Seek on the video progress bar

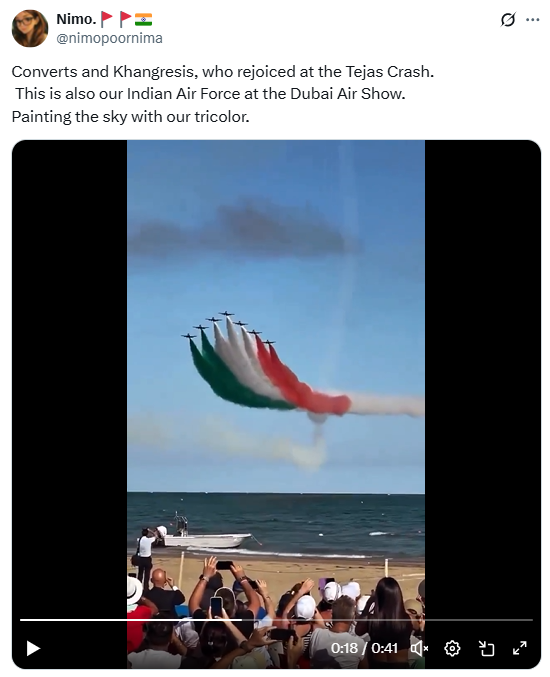point(276,620)
